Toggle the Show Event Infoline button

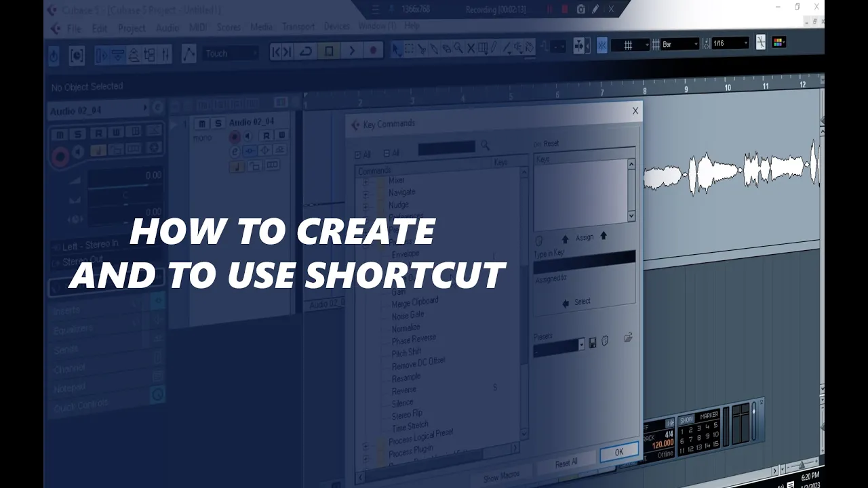pos(118,54)
